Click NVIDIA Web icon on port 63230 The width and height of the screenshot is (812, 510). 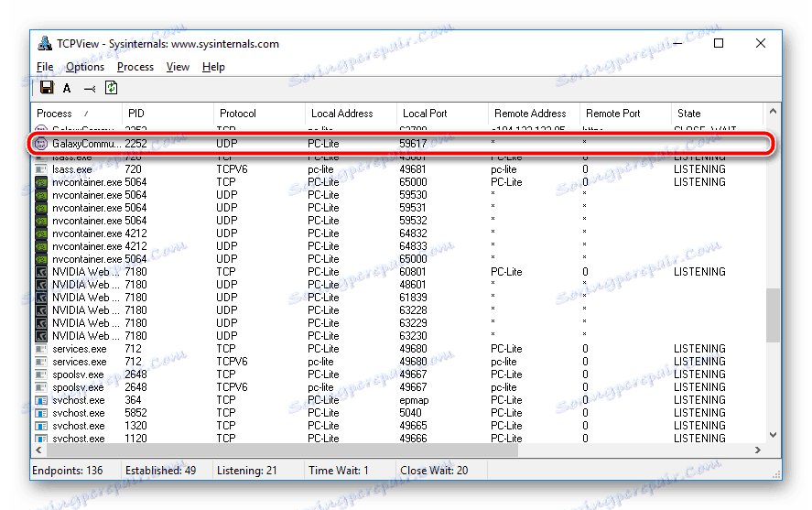41,336
